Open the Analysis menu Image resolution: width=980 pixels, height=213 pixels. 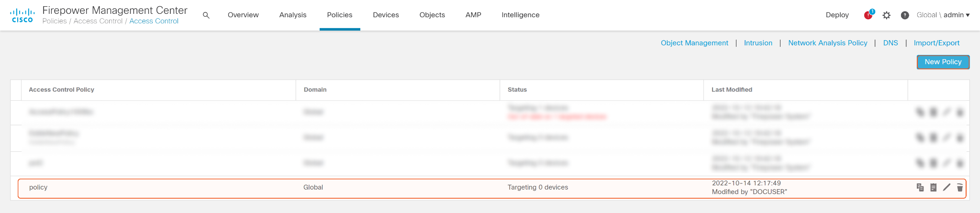click(293, 15)
